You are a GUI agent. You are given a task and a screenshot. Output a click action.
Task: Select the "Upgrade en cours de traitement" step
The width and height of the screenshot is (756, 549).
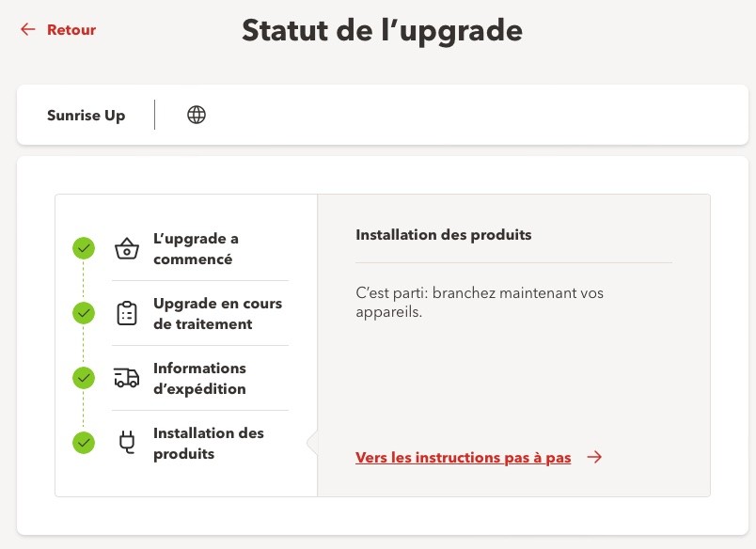217,314
